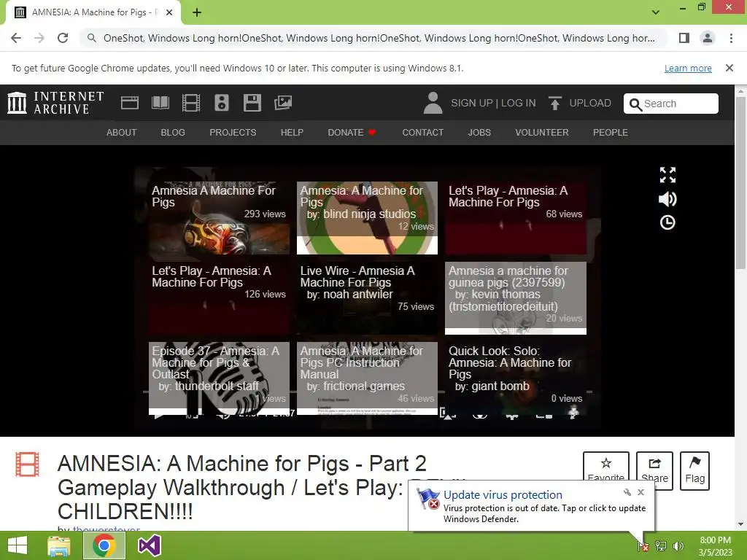Open the Audio speaker icon
The height and width of the screenshot is (560, 747).
[222, 103]
